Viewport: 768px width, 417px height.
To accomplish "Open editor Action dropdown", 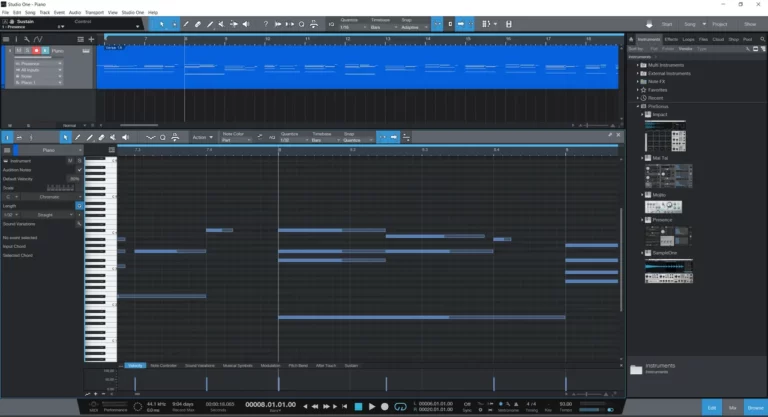I will click(202, 138).
